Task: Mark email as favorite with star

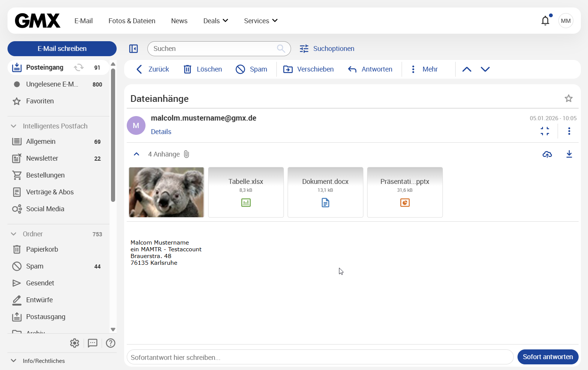Action: [568, 98]
